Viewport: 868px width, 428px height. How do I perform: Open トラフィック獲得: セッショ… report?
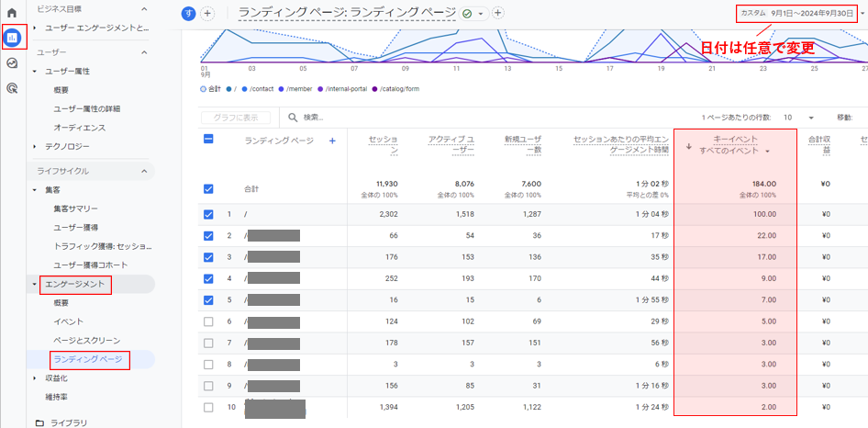[103, 246]
